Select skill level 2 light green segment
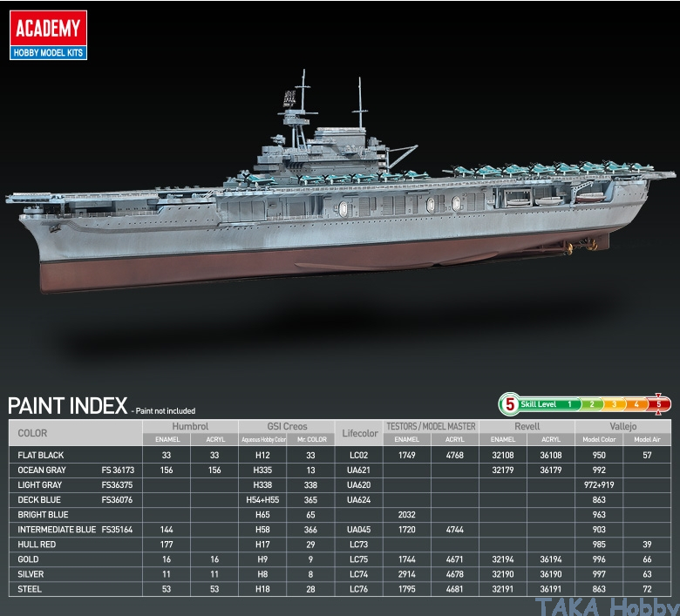Viewport: 680px width, 616px height. (x=591, y=404)
